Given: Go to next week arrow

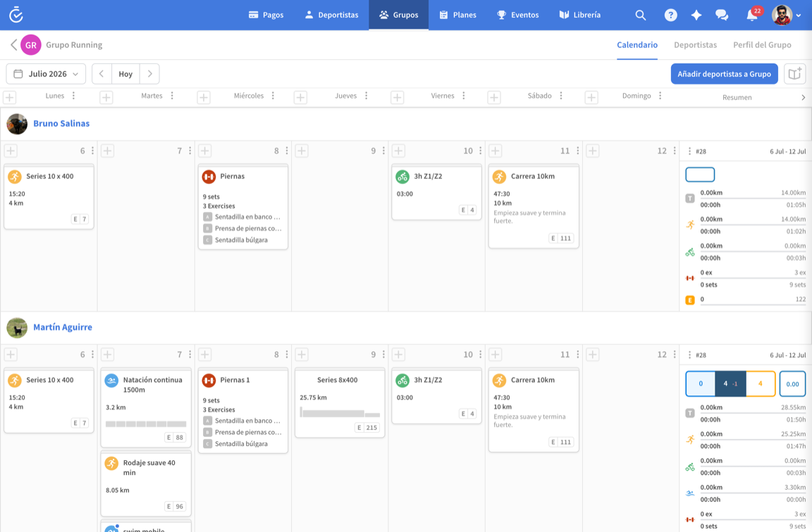Looking at the screenshot, I should tap(149, 74).
